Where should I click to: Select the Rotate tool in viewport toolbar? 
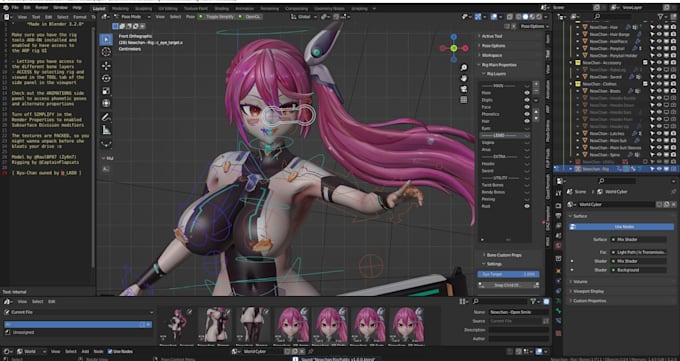point(106,78)
